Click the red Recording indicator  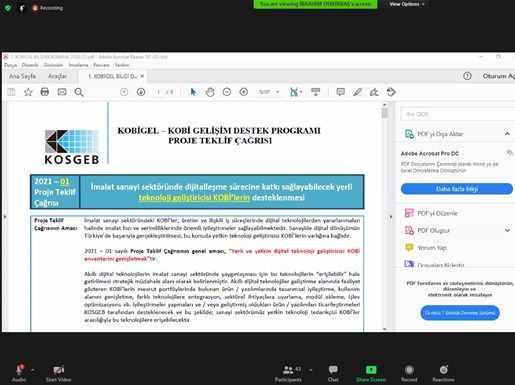coord(47,8)
